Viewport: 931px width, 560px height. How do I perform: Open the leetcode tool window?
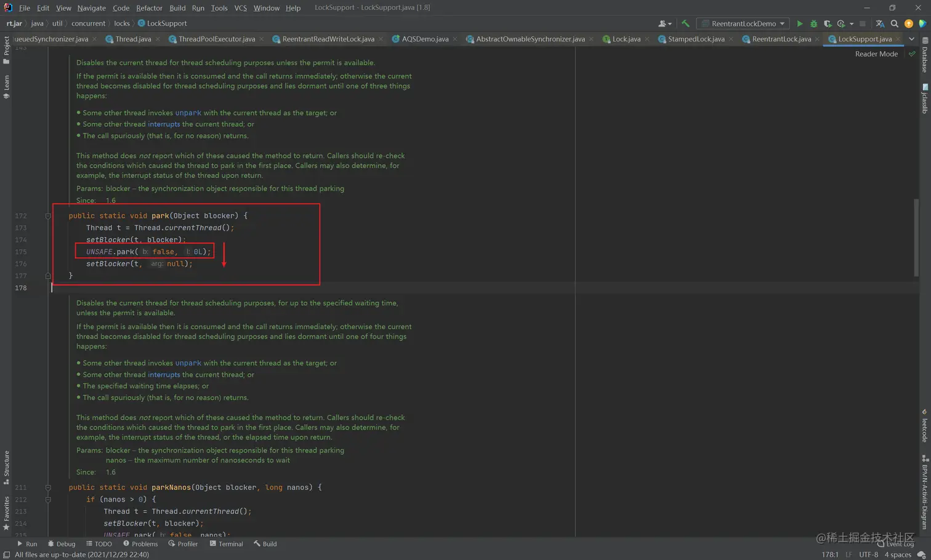click(x=925, y=425)
